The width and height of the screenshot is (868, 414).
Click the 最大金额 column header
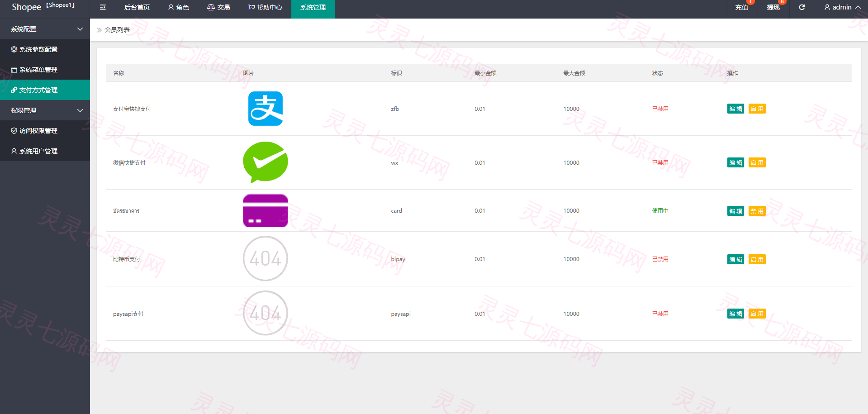coord(574,73)
